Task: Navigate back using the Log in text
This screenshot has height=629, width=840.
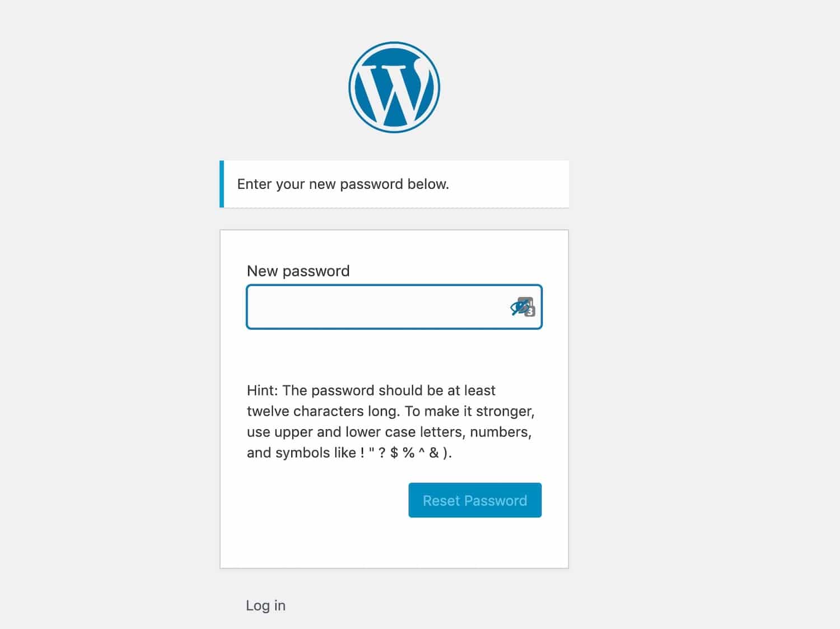Action: click(265, 605)
